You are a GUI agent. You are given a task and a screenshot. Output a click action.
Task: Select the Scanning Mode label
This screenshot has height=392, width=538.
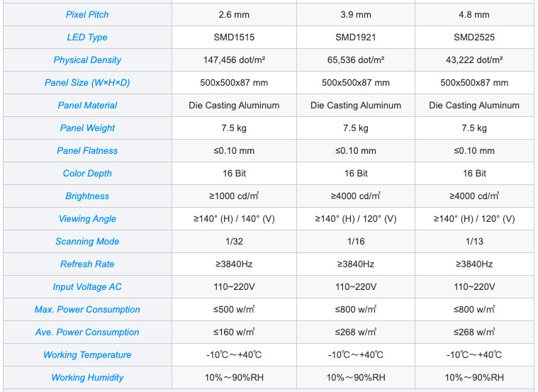pos(87,241)
